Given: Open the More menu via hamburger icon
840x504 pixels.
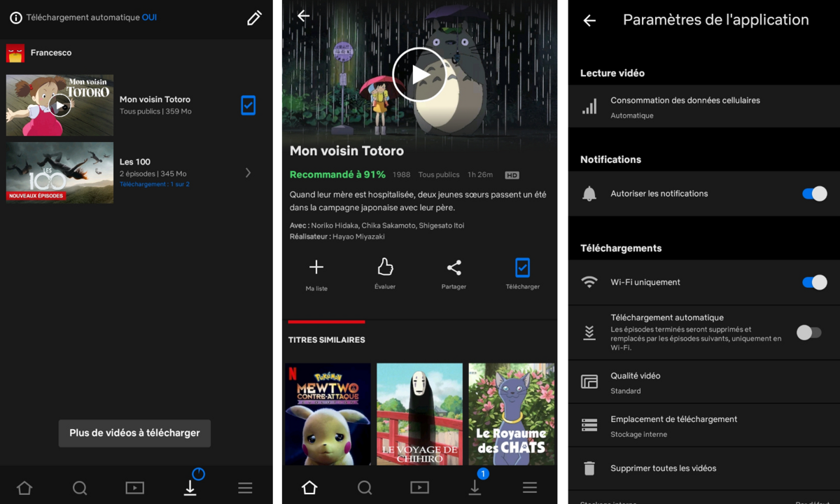Looking at the screenshot, I should click(x=245, y=487).
